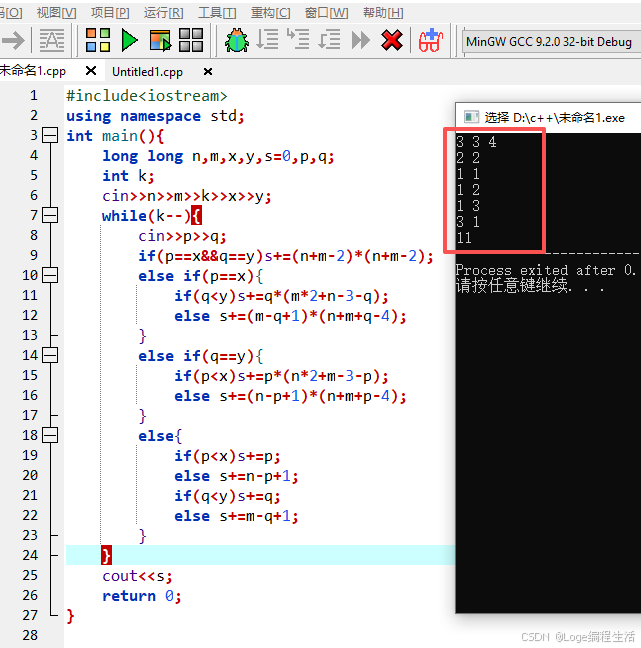Click the console output value '11'
The image size is (641, 648).
(464, 238)
